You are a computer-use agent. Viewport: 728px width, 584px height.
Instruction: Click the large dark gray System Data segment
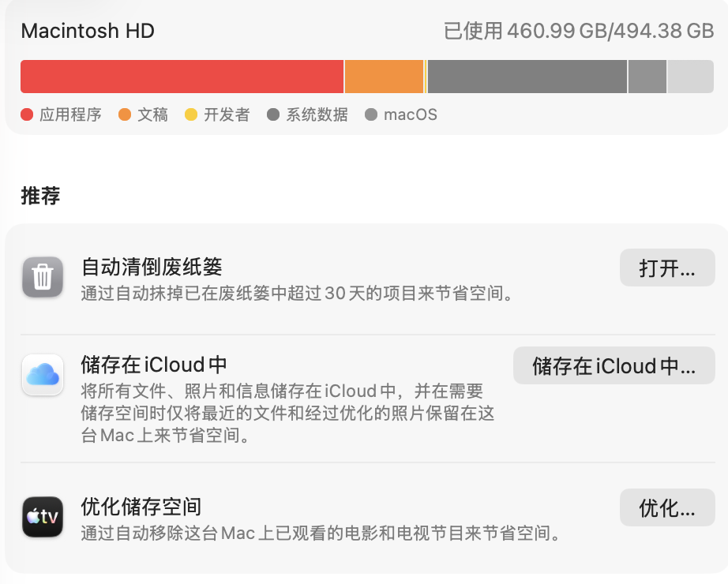click(x=527, y=77)
